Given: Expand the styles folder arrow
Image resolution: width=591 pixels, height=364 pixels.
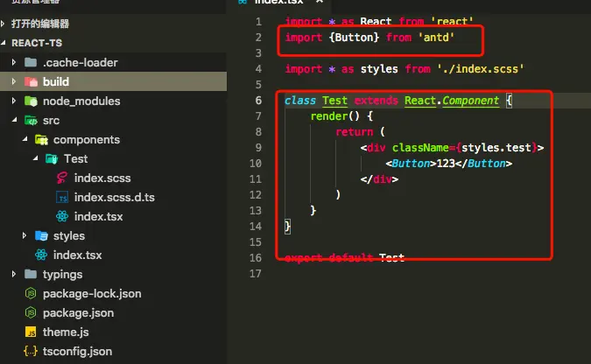Looking at the screenshot, I should click(x=25, y=235).
